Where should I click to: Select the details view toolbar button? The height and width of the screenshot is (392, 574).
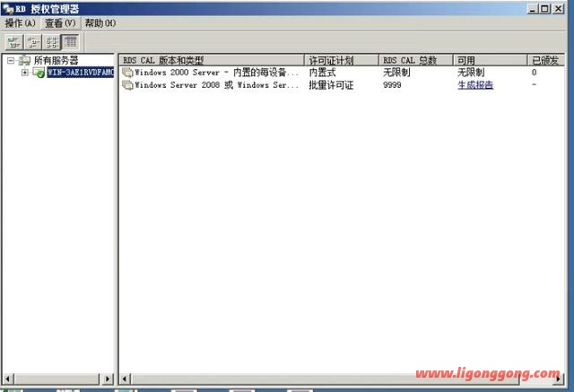tap(70, 42)
